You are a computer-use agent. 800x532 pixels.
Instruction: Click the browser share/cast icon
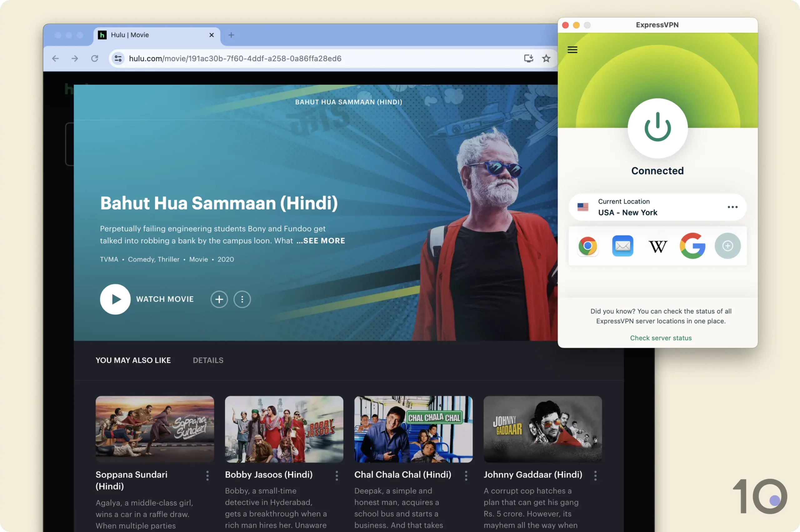(x=528, y=58)
